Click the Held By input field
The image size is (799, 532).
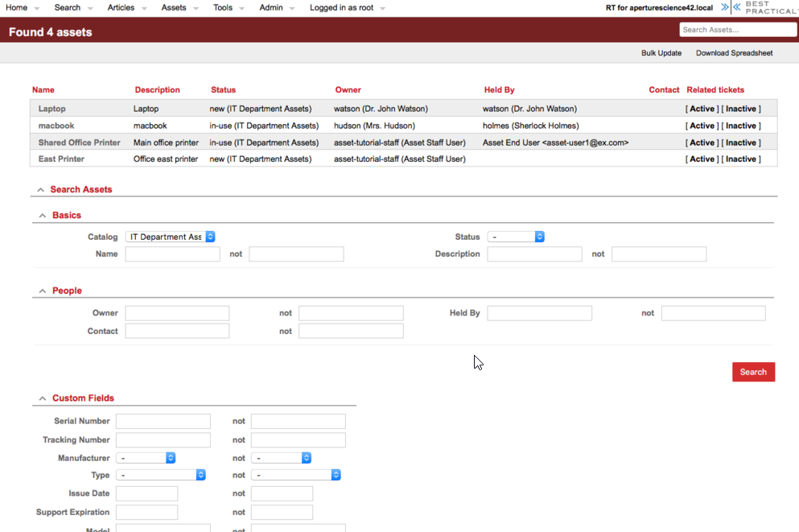[540, 313]
